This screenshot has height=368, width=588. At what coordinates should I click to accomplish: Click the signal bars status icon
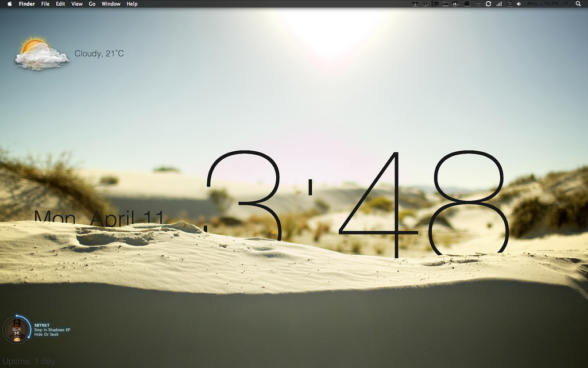point(499,4)
